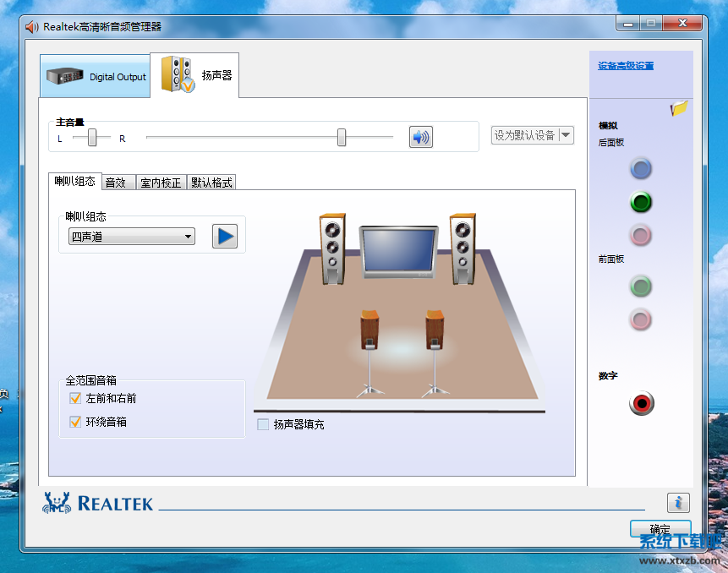Click the pink front panel jack
This screenshot has height=573, width=728.
click(641, 319)
